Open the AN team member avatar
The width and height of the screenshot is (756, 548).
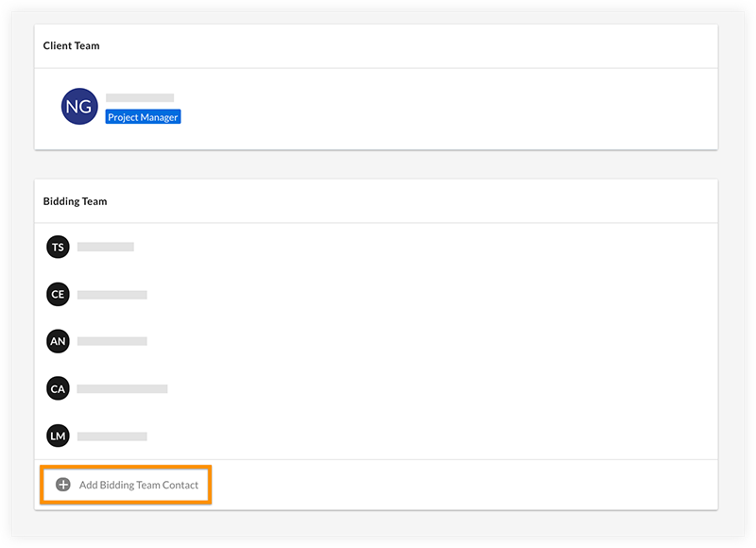pos(58,341)
